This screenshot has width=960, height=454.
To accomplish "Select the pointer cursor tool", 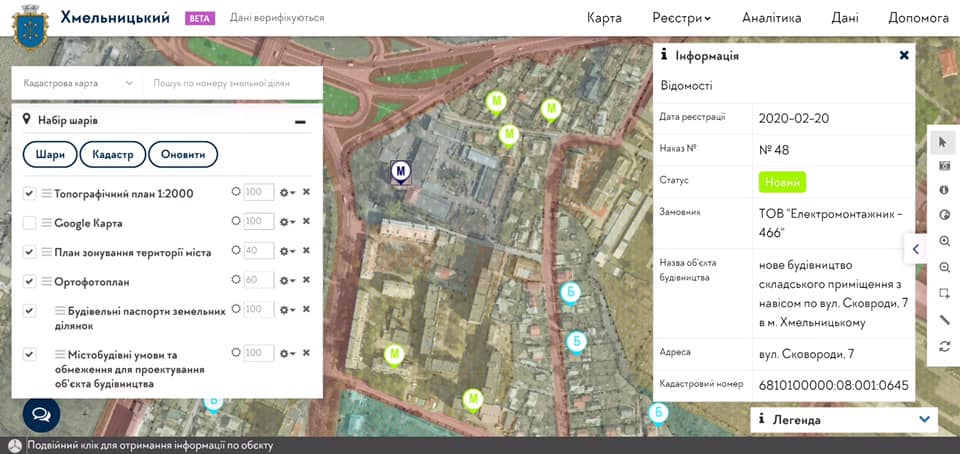I will (944, 142).
